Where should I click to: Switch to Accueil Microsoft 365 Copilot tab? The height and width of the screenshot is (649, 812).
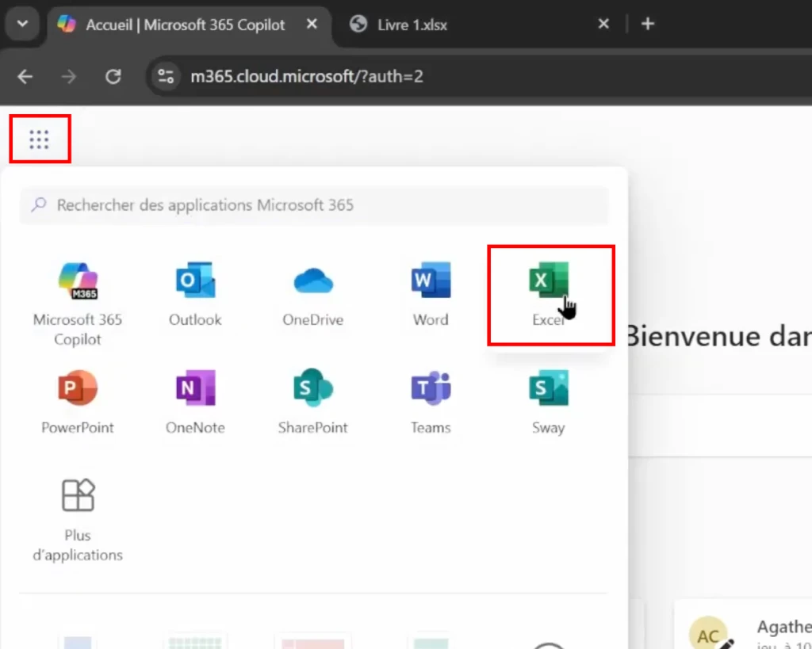pyautogui.click(x=190, y=25)
